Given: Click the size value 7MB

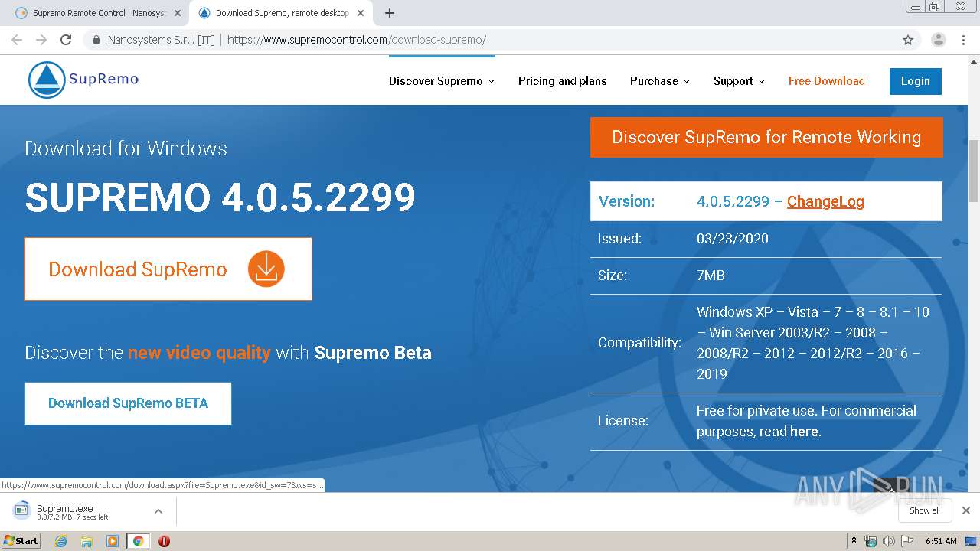Looking at the screenshot, I should (710, 275).
